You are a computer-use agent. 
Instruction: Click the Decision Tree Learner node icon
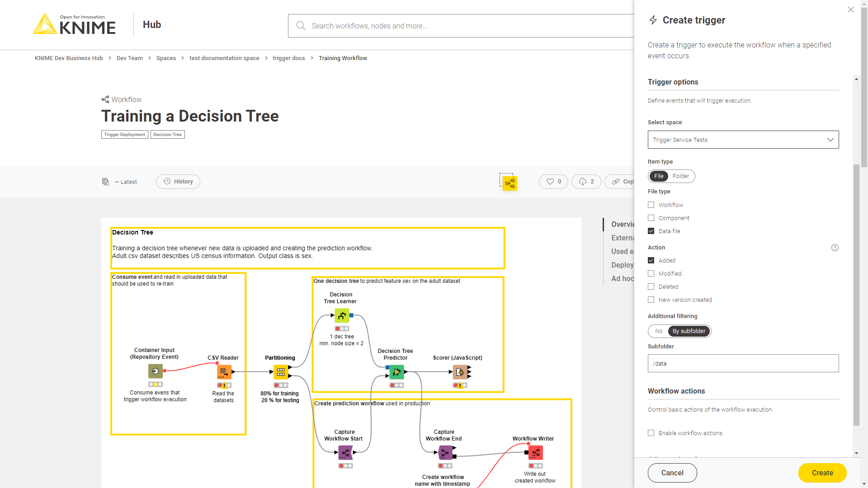pos(340,314)
